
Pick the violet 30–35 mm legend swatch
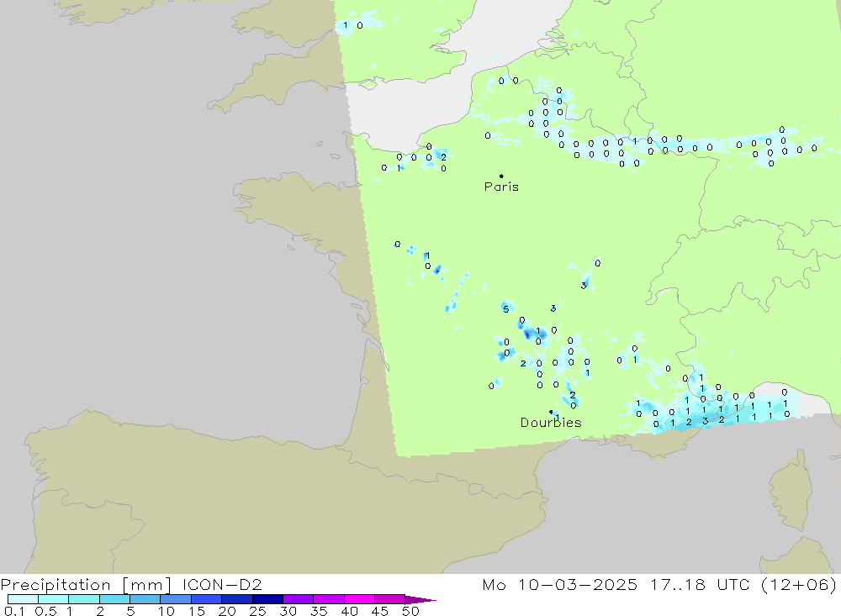tap(298, 599)
